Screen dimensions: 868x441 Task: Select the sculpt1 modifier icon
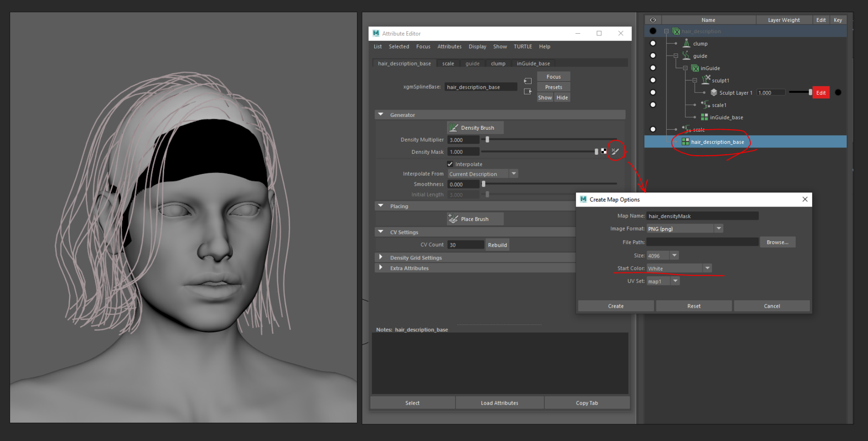[x=706, y=80]
